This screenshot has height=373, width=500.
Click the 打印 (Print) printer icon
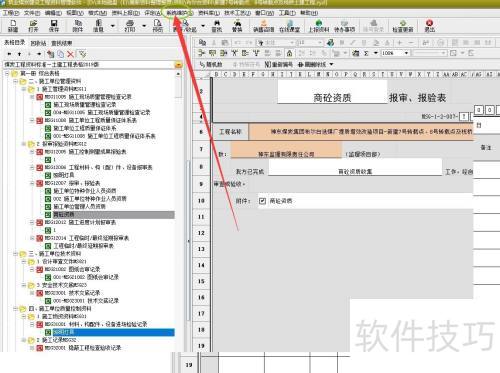click(130, 26)
